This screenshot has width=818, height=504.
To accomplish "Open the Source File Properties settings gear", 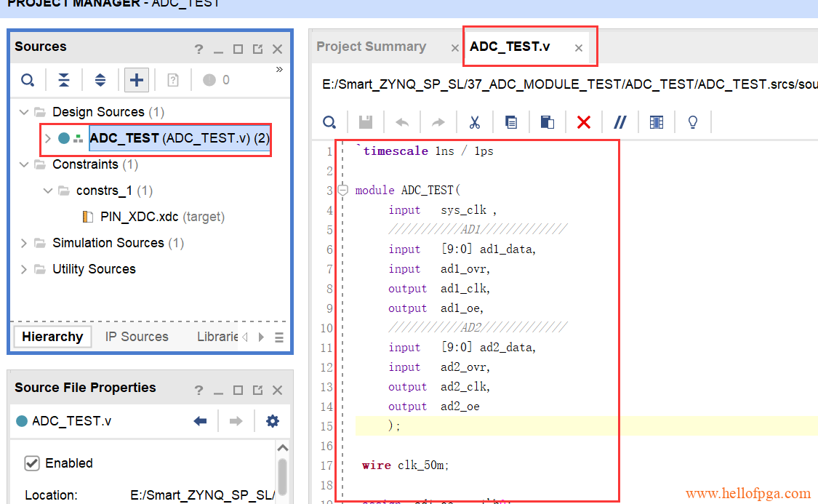I will point(273,421).
